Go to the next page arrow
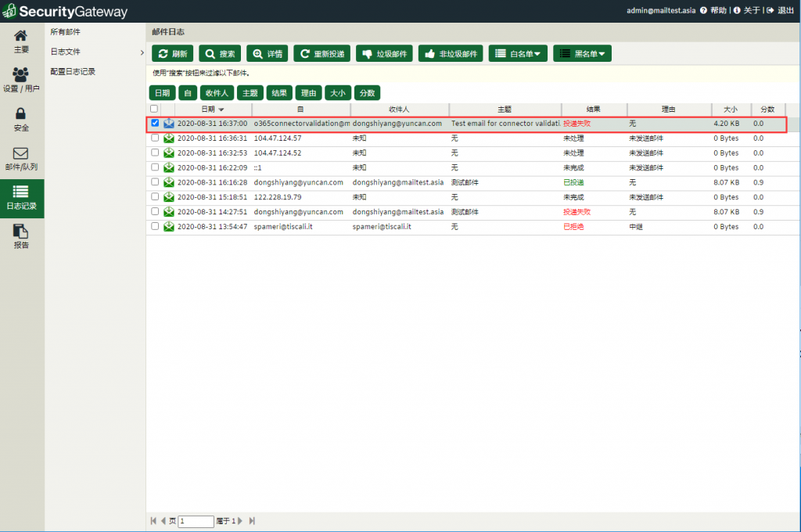This screenshot has height=532, width=801. [x=240, y=521]
